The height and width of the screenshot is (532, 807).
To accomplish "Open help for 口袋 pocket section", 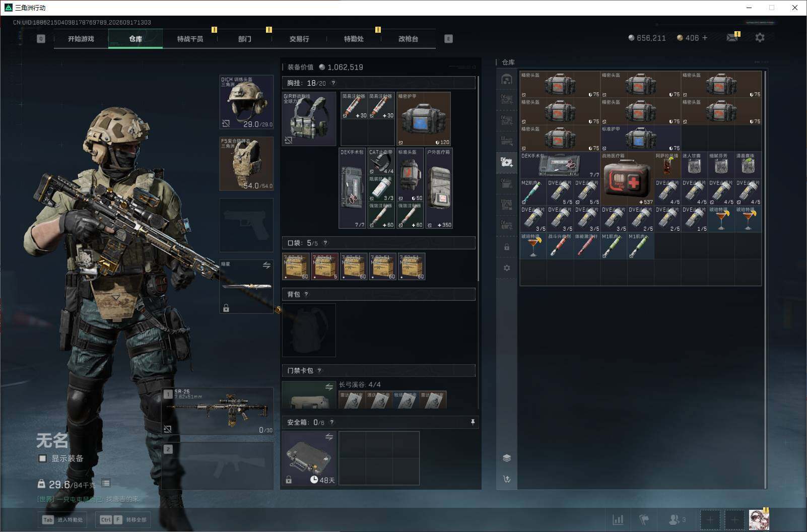I will 325,243.
